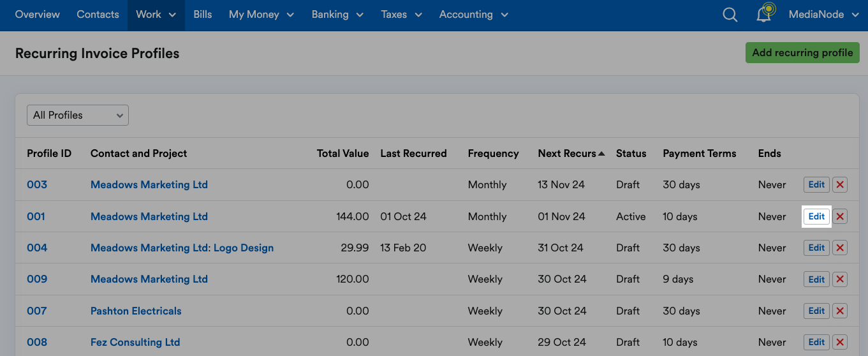The height and width of the screenshot is (356, 868).
Task: Go to the Contacts tab
Action: point(98,15)
